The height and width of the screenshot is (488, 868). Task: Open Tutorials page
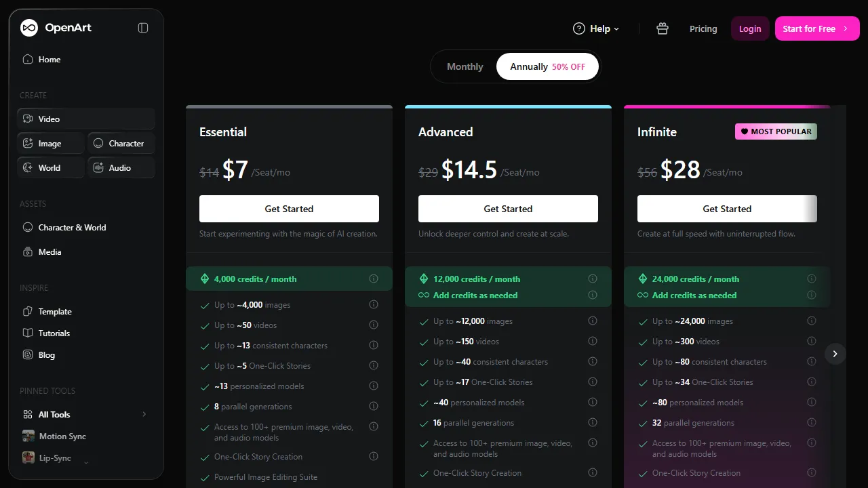pos(86,333)
